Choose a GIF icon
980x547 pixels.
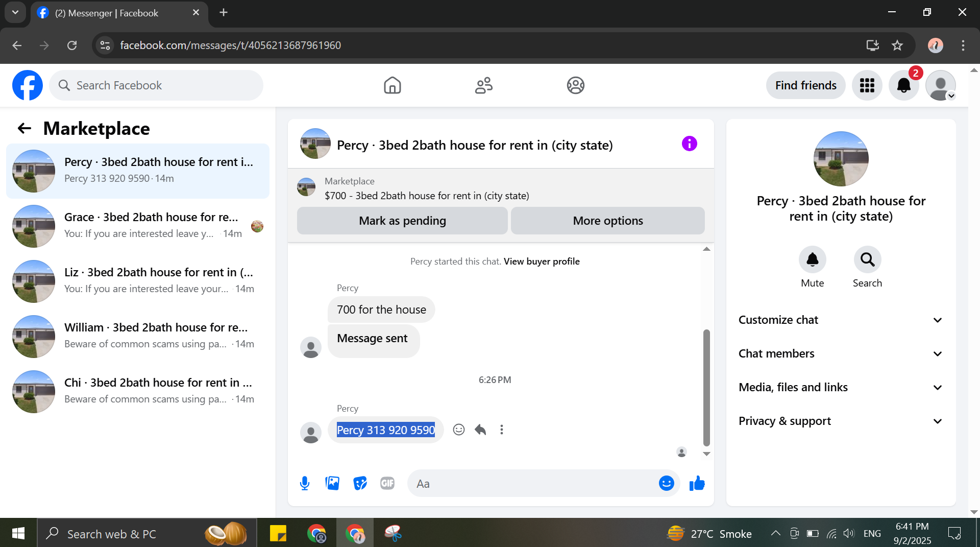387,483
